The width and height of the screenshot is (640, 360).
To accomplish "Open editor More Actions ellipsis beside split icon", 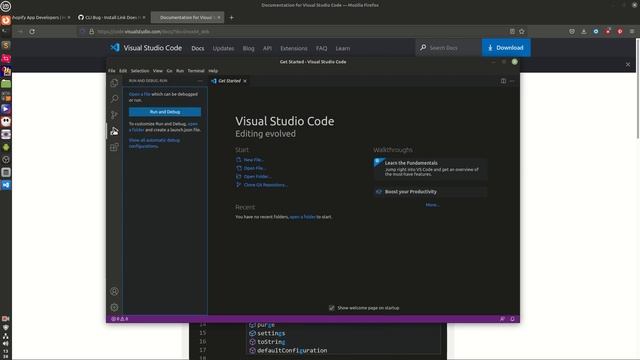I will tap(512, 81).
